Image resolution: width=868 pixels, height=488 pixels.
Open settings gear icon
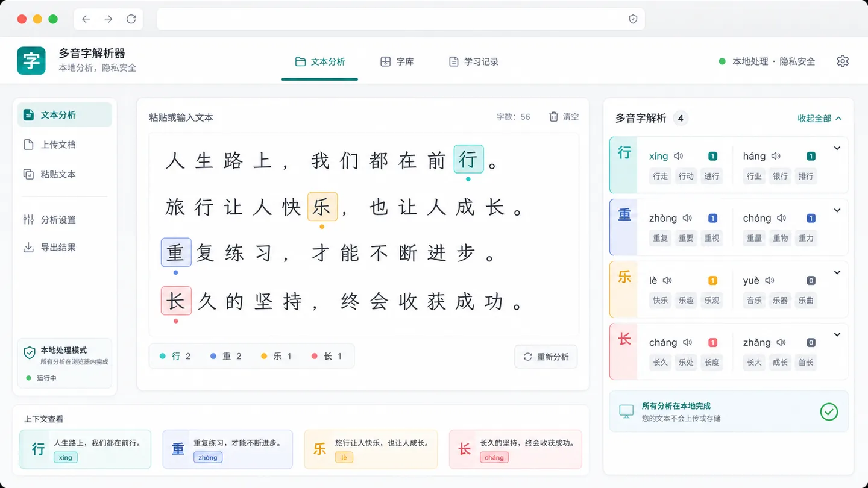[x=843, y=61]
